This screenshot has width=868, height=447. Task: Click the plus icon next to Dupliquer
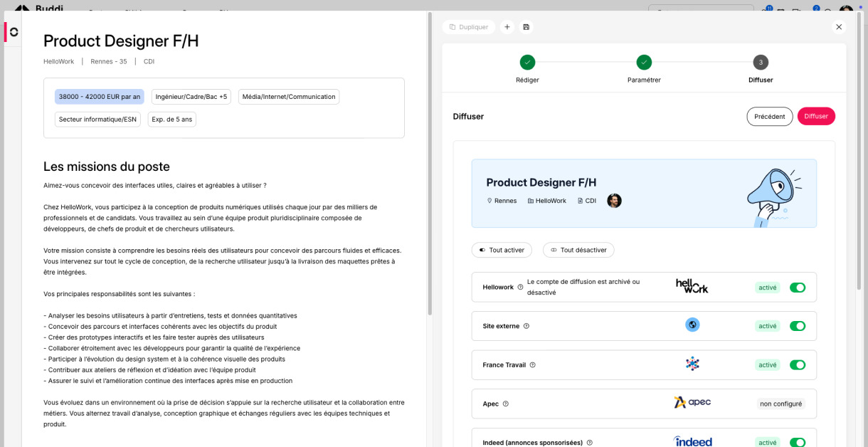(507, 27)
